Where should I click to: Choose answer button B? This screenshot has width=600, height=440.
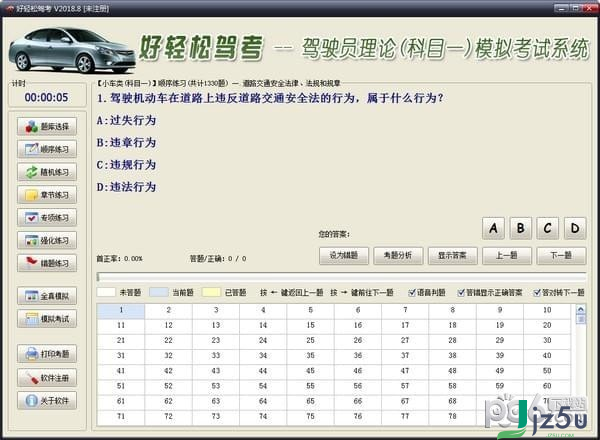520,228
